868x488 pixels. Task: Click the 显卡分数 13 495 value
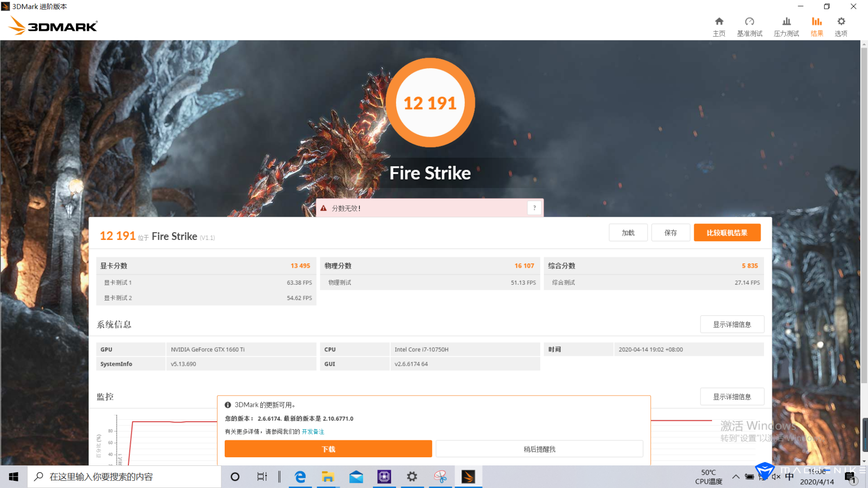(x=300, y=266)
